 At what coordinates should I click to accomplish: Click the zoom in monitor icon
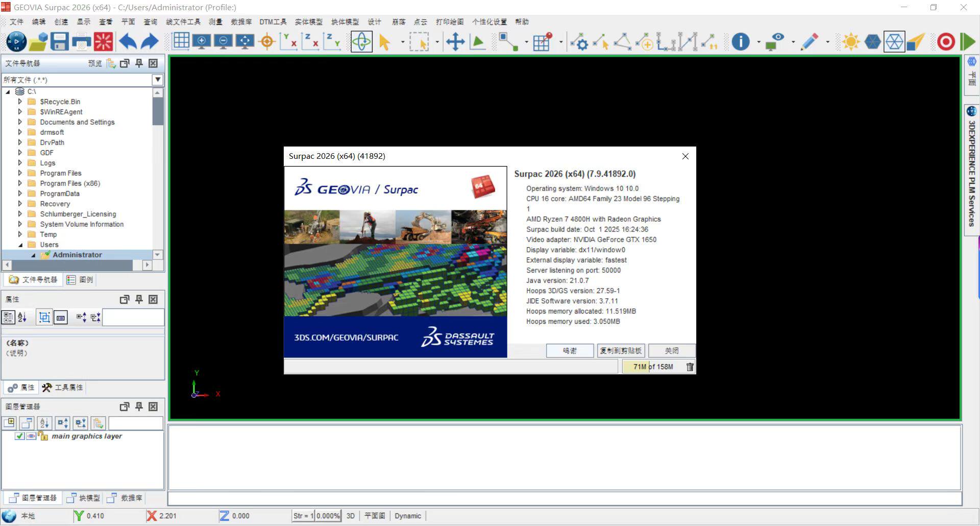202,41
